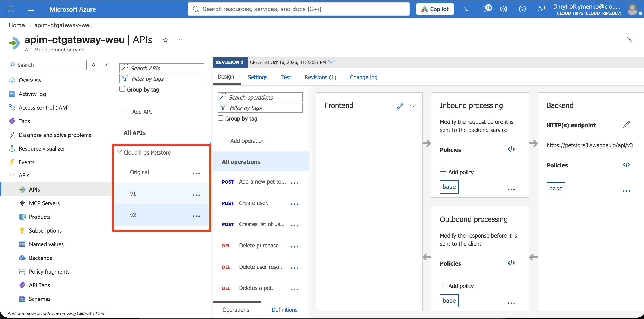Toggle Group by tag for operations
This screenshot has height=319, width=644.
[x=220, y=118]
